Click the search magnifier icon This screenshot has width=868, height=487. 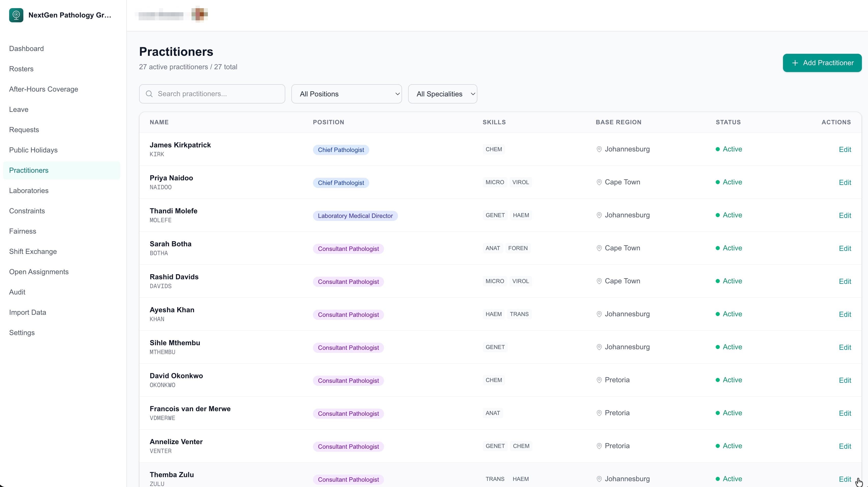click(149, 94)
